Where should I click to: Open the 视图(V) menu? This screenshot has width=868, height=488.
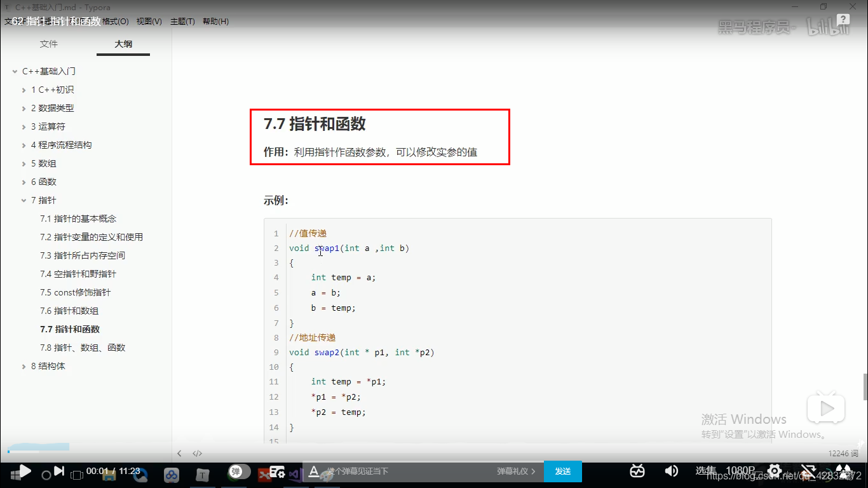149,21
